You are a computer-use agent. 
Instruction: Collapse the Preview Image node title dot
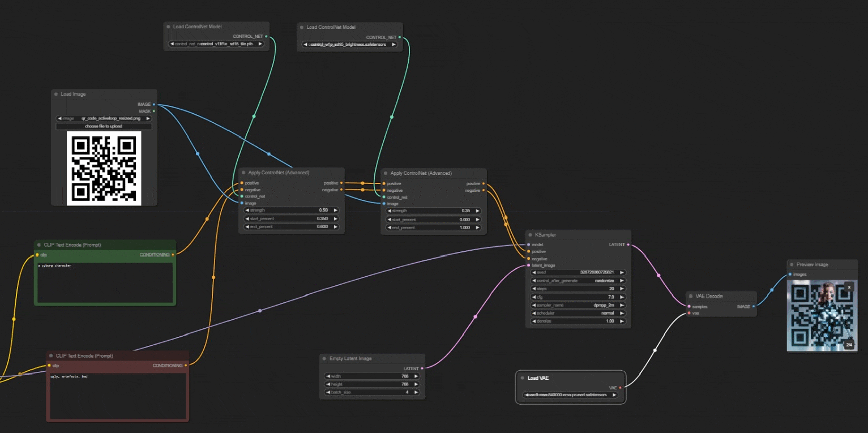click(x=792, y=264)
